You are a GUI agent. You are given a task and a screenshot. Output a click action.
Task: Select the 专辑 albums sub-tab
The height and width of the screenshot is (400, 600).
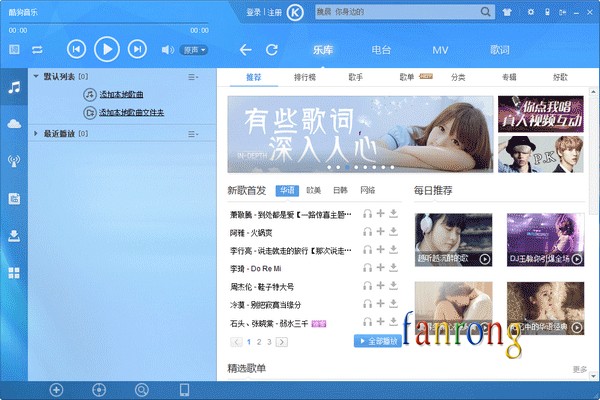pyautogui.click(x=509, y=77)
